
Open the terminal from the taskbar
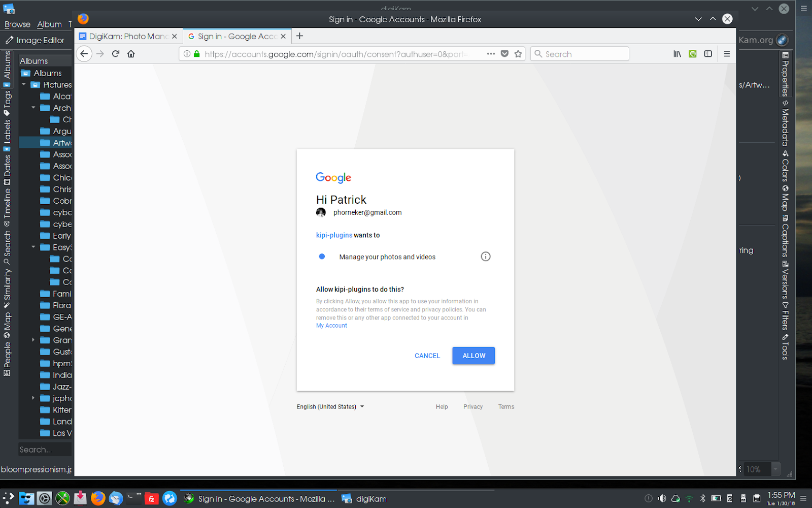[134, 498]
